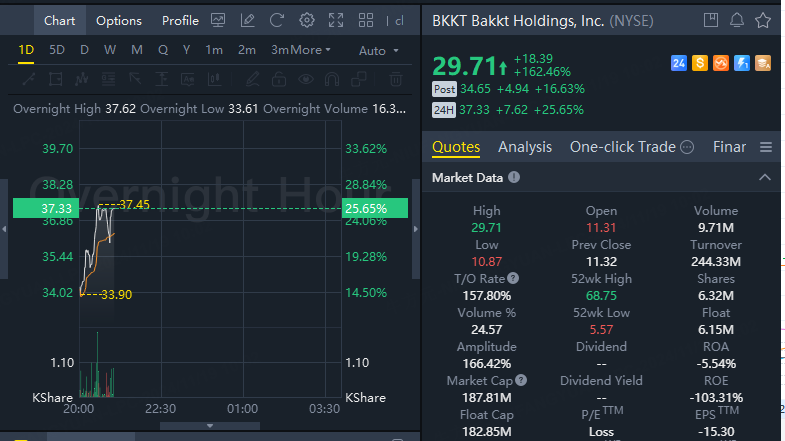Select the price range measurement tool

point(161,79)
